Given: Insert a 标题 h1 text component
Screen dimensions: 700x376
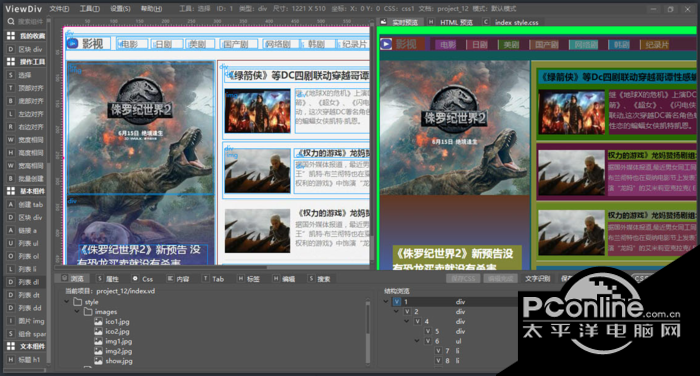Looking at the screenshot, I should click(x=25, y=359).
